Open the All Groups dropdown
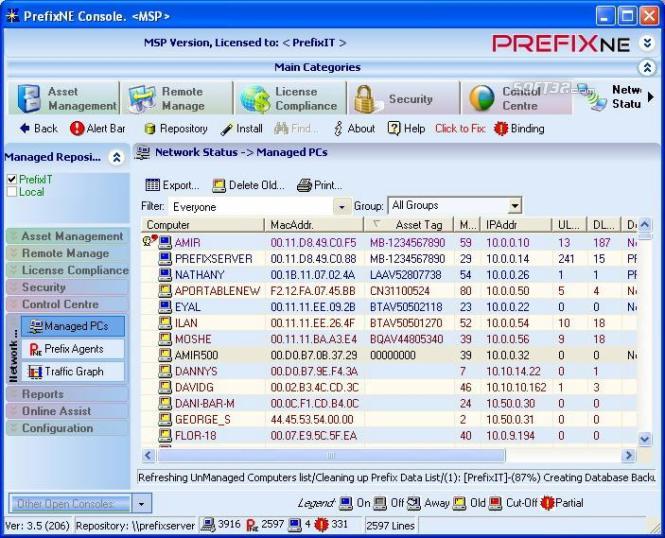This screenshot has width=665, height=538. click(514, 206)
